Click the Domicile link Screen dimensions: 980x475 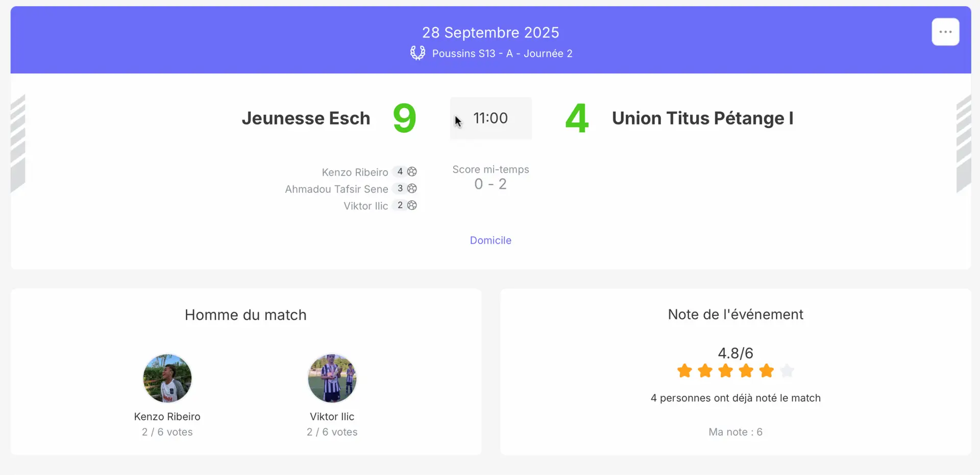click(x=491, y=241)
